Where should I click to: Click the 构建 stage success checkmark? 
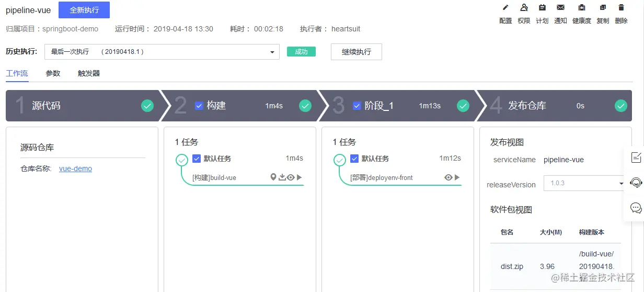305,106
